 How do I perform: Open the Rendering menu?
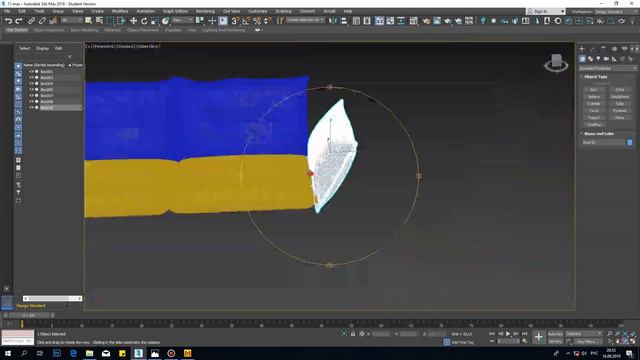(x=205, y=11)
